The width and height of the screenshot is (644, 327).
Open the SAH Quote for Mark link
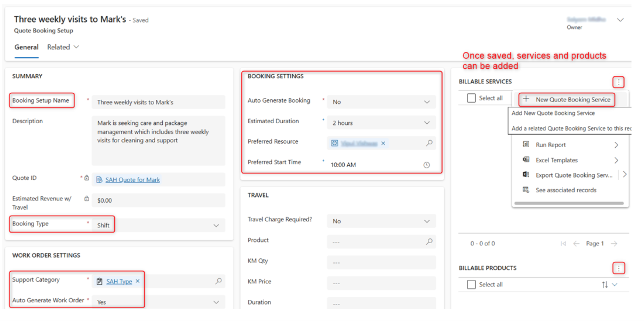point(133,180)
